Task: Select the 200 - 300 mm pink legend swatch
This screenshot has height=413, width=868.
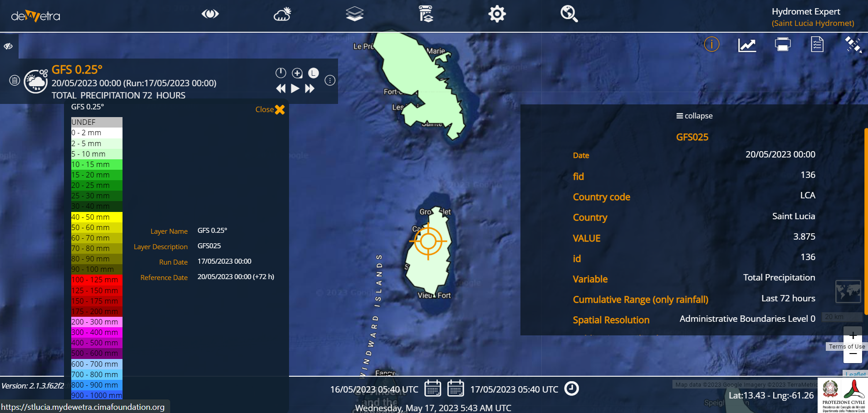Action: click(x=97, y=322)
